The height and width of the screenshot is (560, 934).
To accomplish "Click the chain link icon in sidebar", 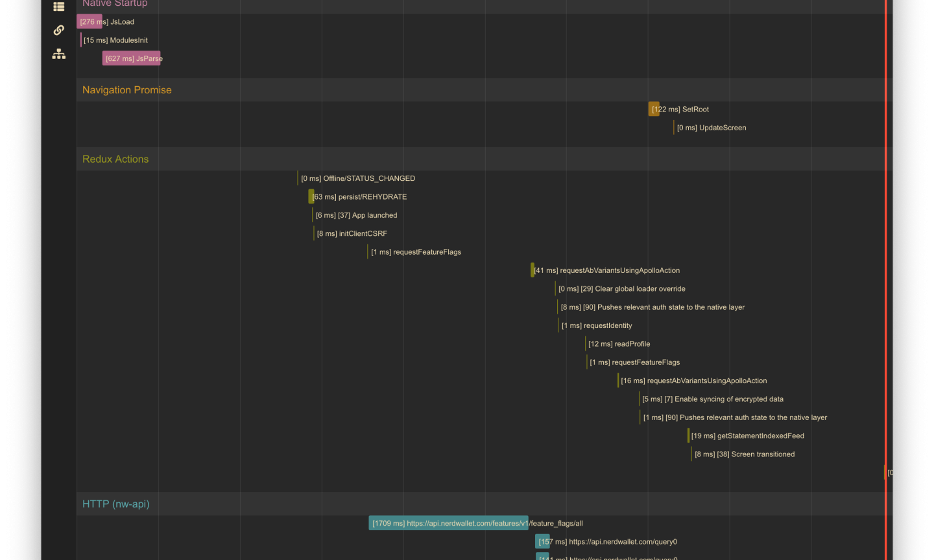I will 58,30.
